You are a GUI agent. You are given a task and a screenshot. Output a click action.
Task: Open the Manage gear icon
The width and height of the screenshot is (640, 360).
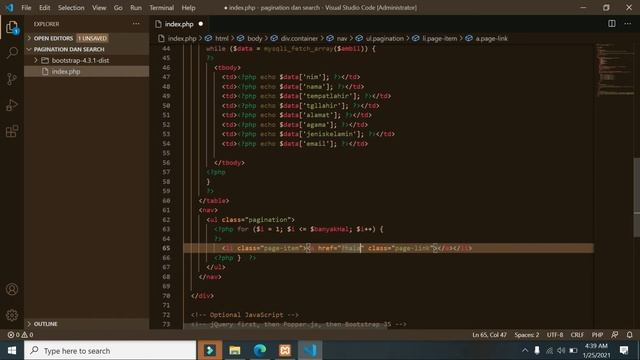tap(12, 315)
